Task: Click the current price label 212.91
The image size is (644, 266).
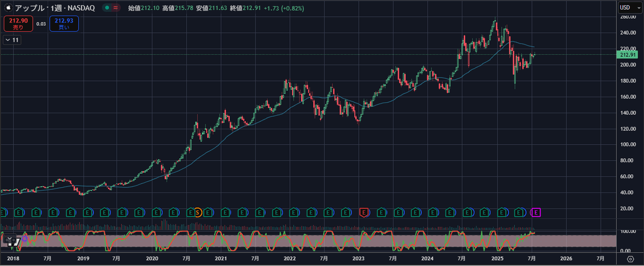Action: tap(627, 55)
